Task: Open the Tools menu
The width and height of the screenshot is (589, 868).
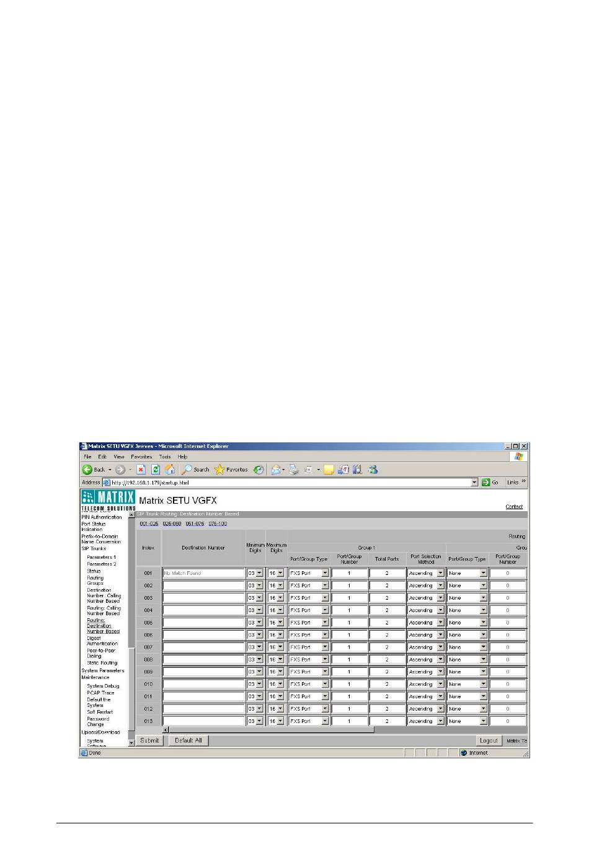Action: [165, 457]
